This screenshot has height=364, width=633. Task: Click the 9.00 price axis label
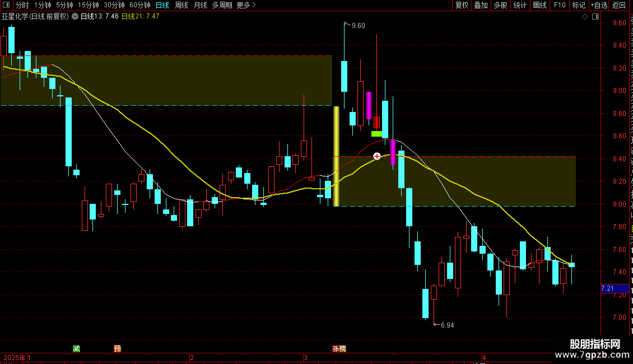click(620, 91)
